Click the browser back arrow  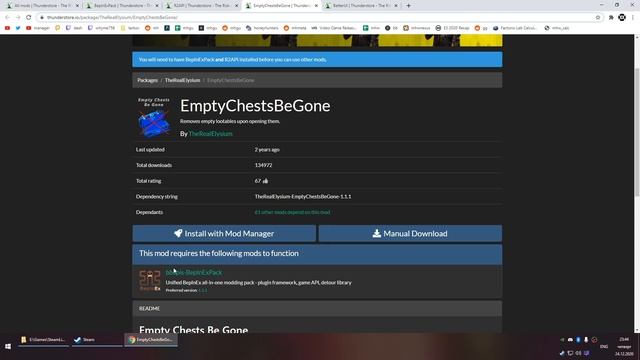tap(7, 18)
